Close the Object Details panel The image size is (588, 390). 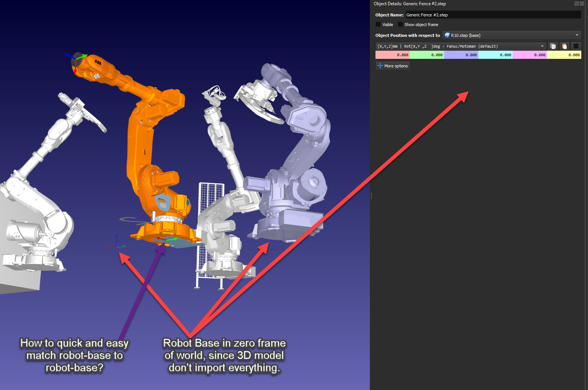582,3
